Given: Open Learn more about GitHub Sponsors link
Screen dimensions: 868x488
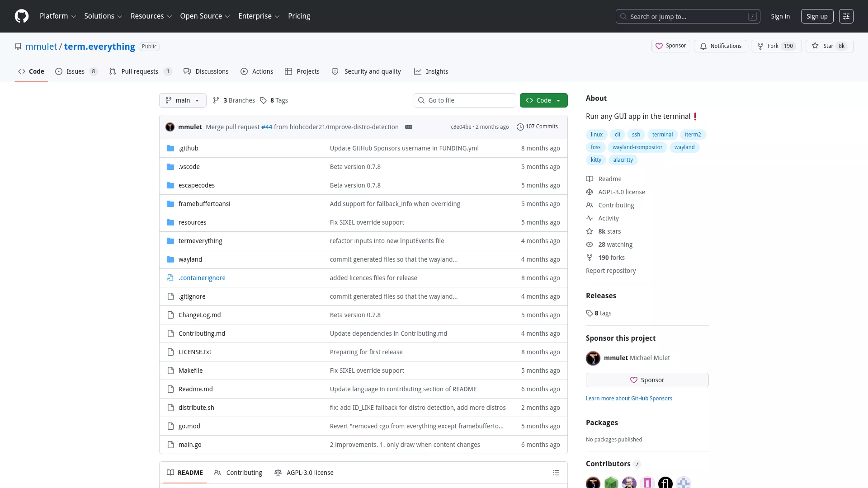Looking at the screenshot, I should tap(629, 399).
